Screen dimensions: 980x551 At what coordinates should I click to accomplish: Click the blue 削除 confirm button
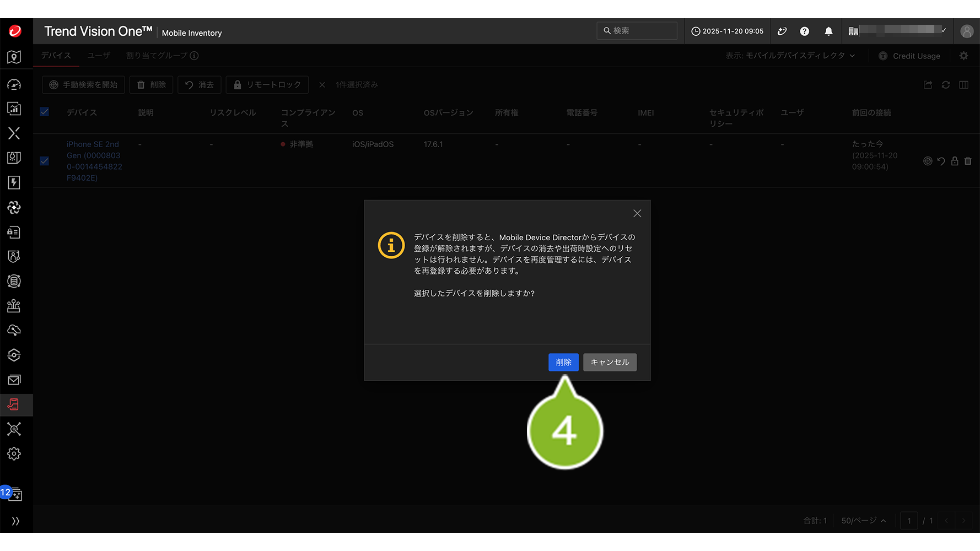click(x=563, y=362)
